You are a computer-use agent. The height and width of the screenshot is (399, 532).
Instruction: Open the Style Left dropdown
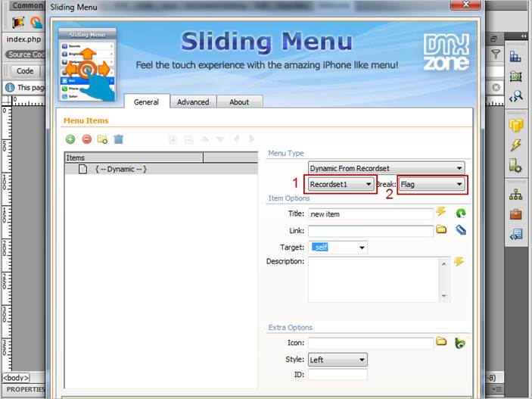pos(338,360)
